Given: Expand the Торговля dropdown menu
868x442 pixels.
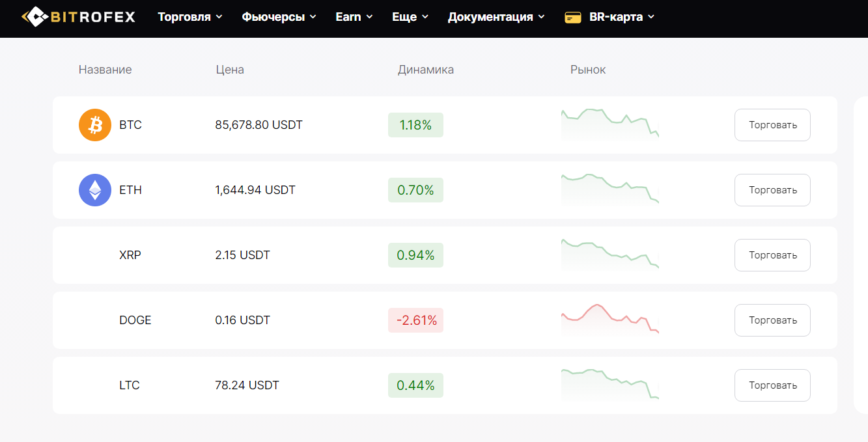Looking at the screenshot, I should [190, 18].
